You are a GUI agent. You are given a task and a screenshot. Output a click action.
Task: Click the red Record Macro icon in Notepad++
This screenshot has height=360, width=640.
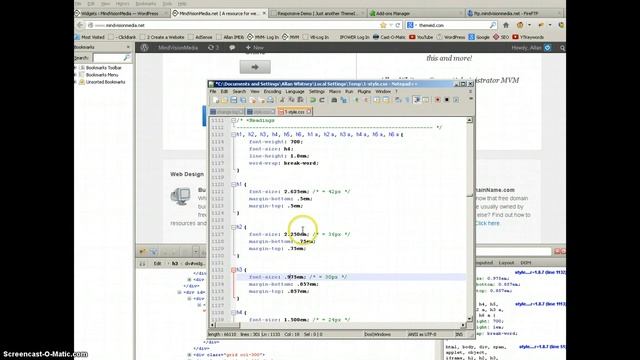pyautogui.click(x=438, y=100)
